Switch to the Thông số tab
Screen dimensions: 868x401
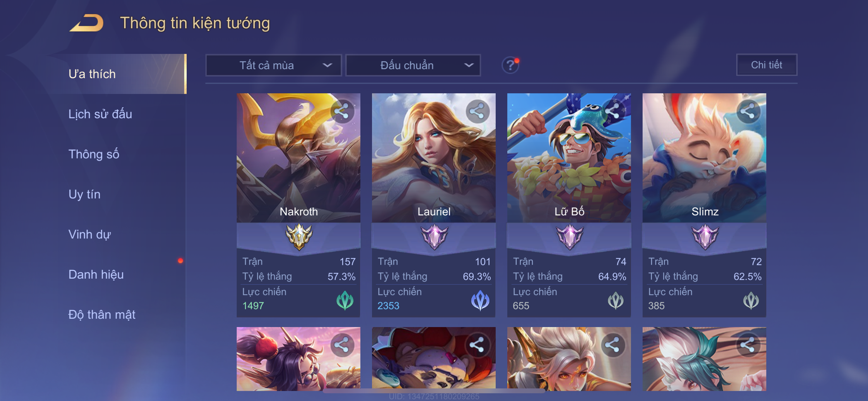[x=94, y=154]
